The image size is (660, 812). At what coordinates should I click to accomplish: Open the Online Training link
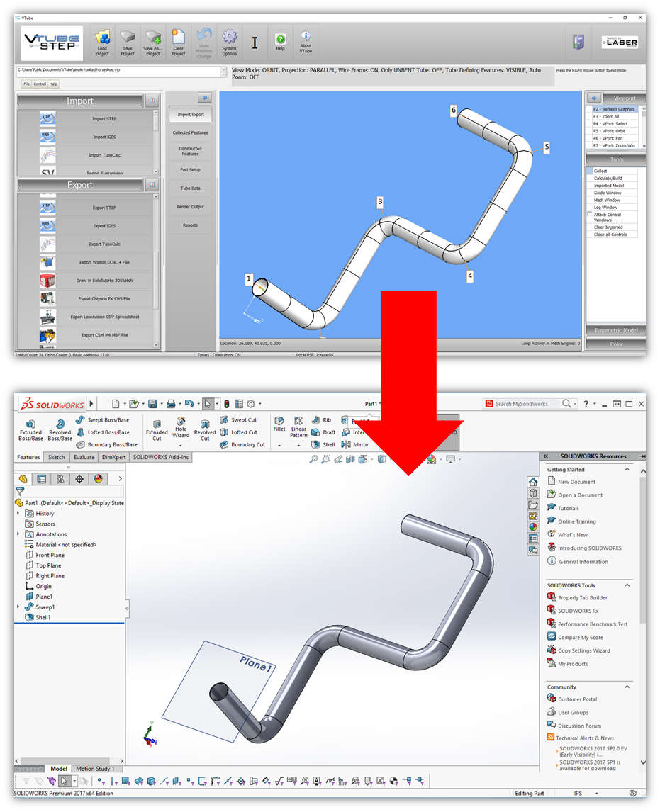coord(577,521)
